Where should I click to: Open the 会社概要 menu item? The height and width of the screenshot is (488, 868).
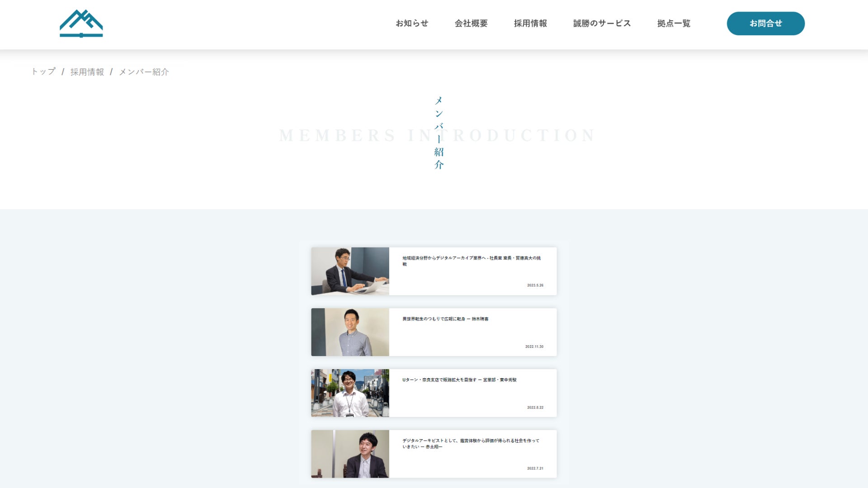click(x=471, y=23)
